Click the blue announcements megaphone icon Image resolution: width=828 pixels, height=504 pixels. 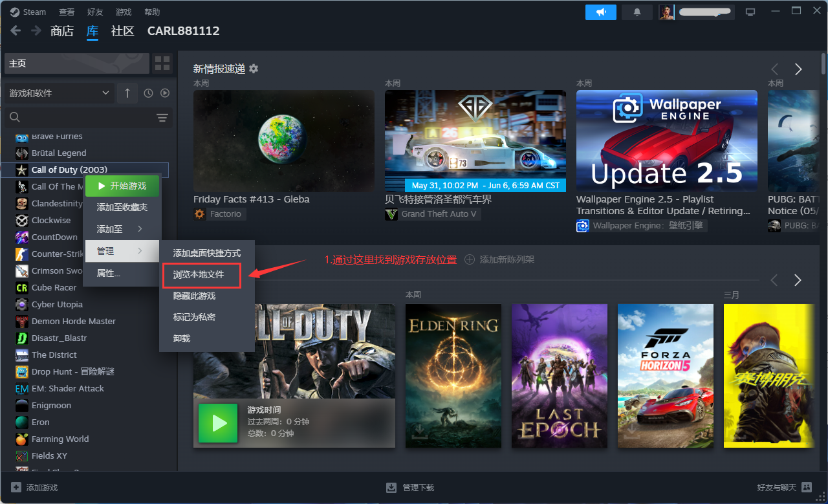click(600, 12)
